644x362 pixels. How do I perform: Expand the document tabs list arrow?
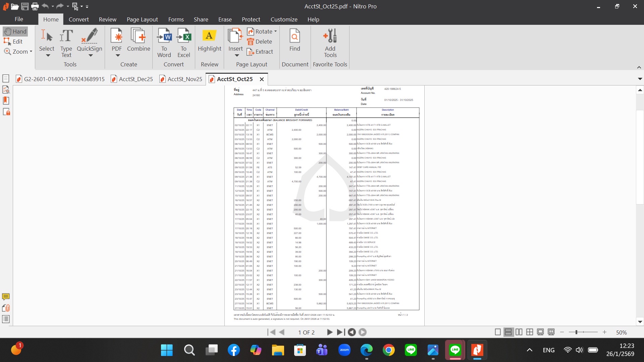pyautogui.click(x=640, y=79)
